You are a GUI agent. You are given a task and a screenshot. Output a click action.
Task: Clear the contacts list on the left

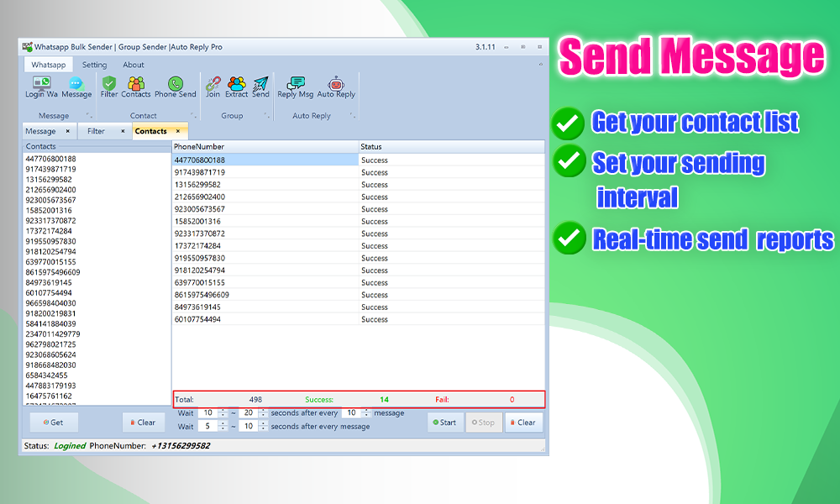[x=143, y=423]
